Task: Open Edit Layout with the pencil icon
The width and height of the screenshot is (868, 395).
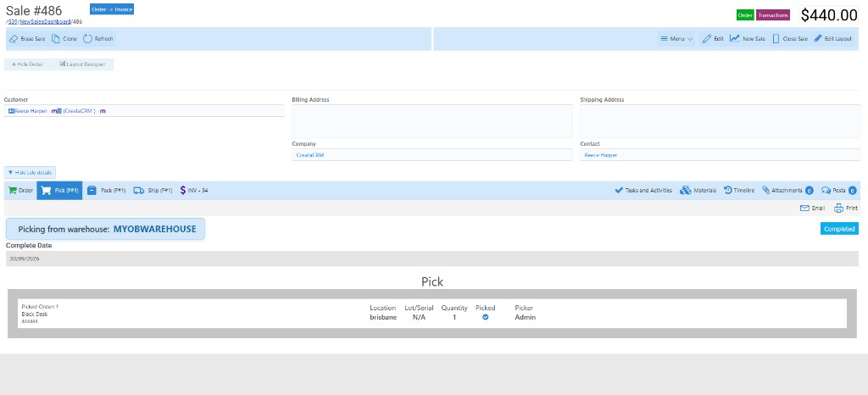Action: 818,39
